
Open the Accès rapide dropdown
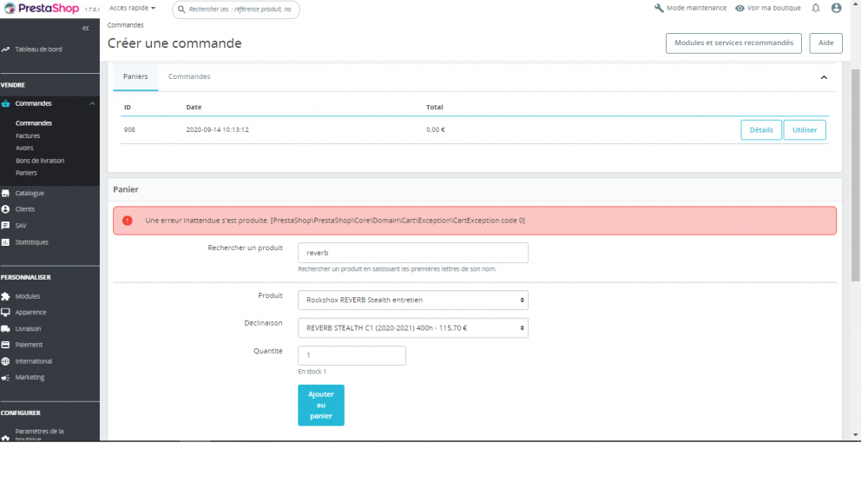[132, 9]
